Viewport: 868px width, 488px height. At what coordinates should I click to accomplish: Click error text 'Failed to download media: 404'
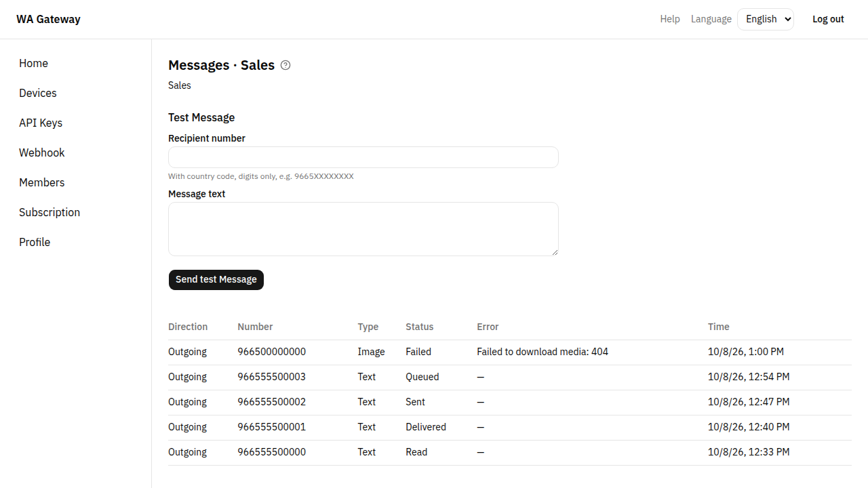(x=542, y=352)
